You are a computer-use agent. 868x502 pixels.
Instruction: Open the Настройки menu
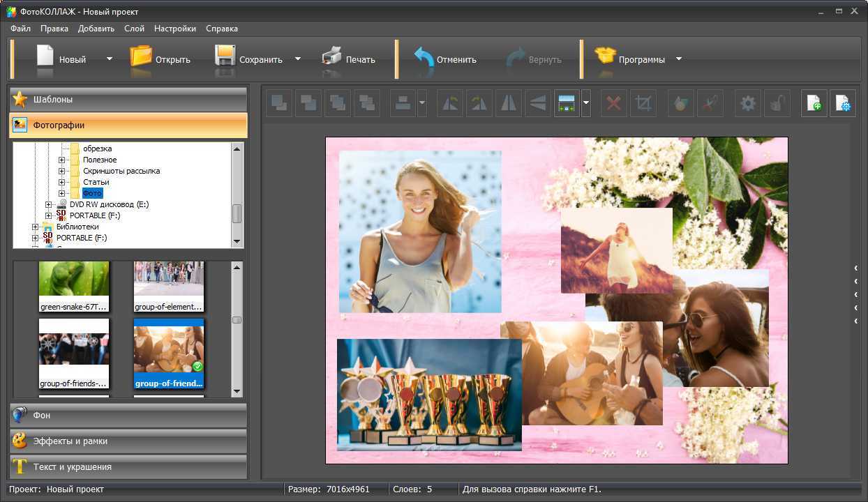pos(174,29)
